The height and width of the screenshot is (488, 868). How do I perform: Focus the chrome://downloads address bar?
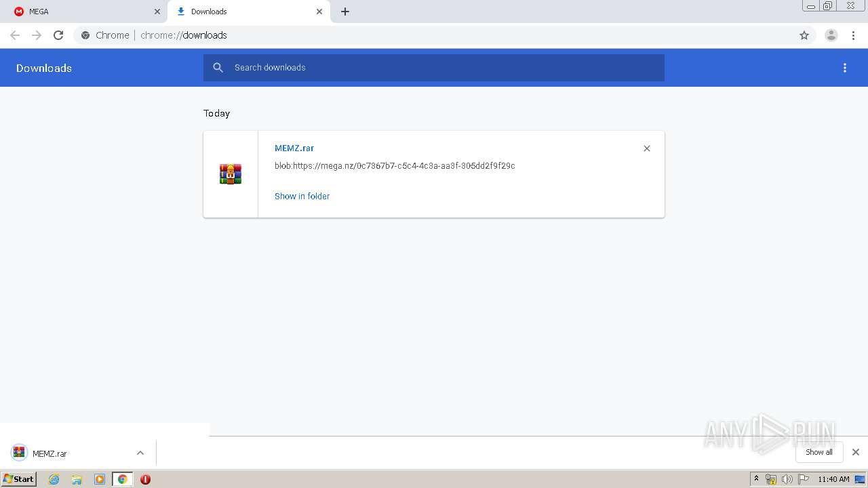pyautogui.click(x=444, y=35)
